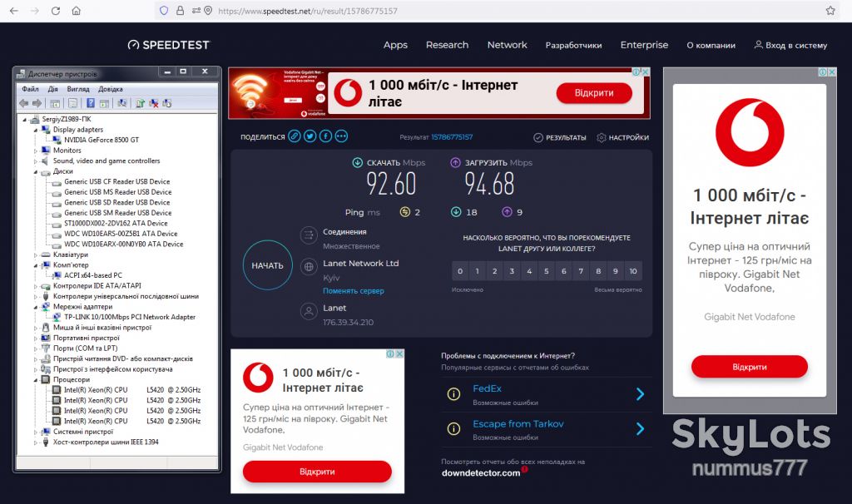Screen dimensions: 852x504
Task: Collapse the Процесори tree node
Action: click(x=36, y=379)
